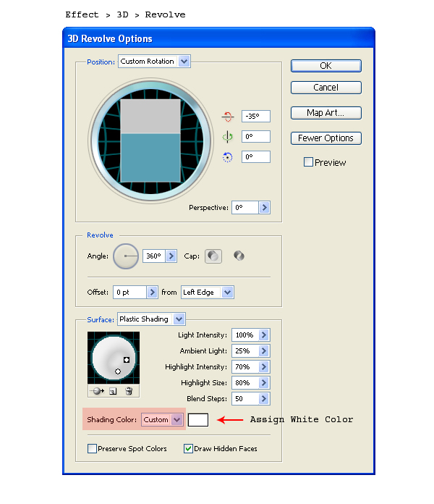
Task: Click the Cancel button
Action: point(326,88)
